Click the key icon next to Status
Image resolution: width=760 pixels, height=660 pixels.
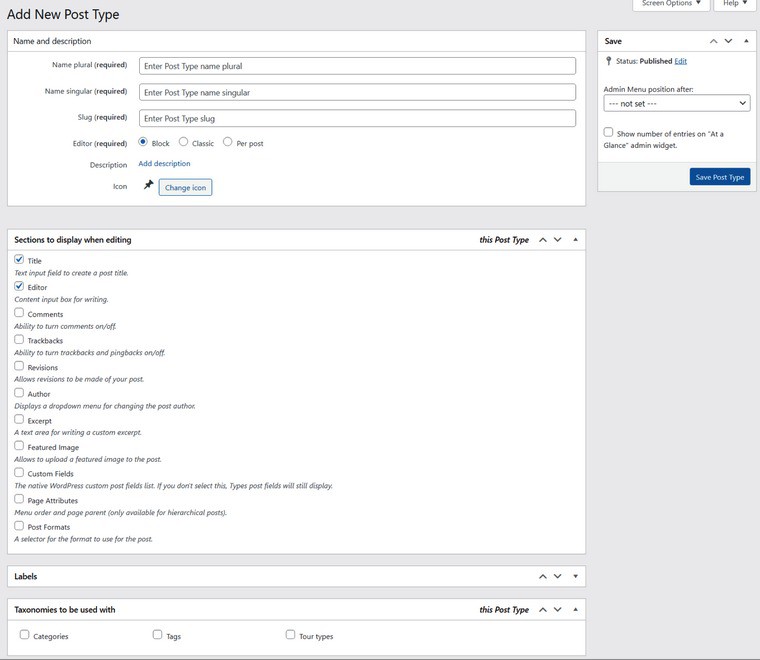(608, 61)
